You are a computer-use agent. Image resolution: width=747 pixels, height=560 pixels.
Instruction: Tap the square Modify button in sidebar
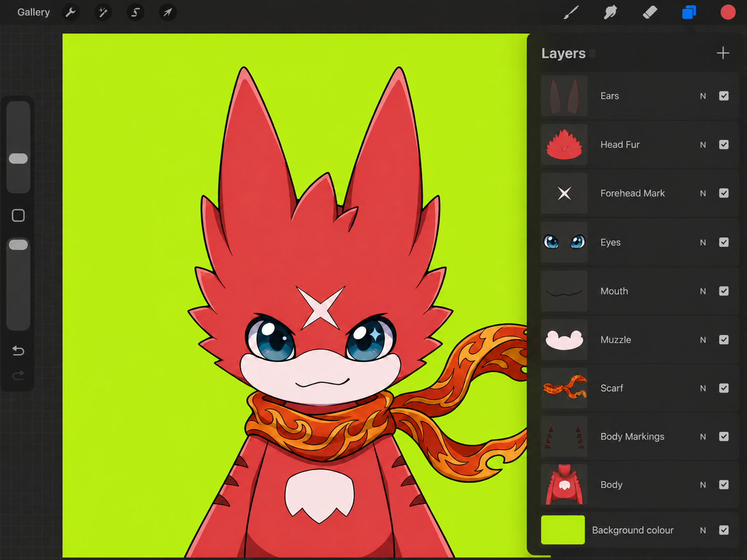18,216
